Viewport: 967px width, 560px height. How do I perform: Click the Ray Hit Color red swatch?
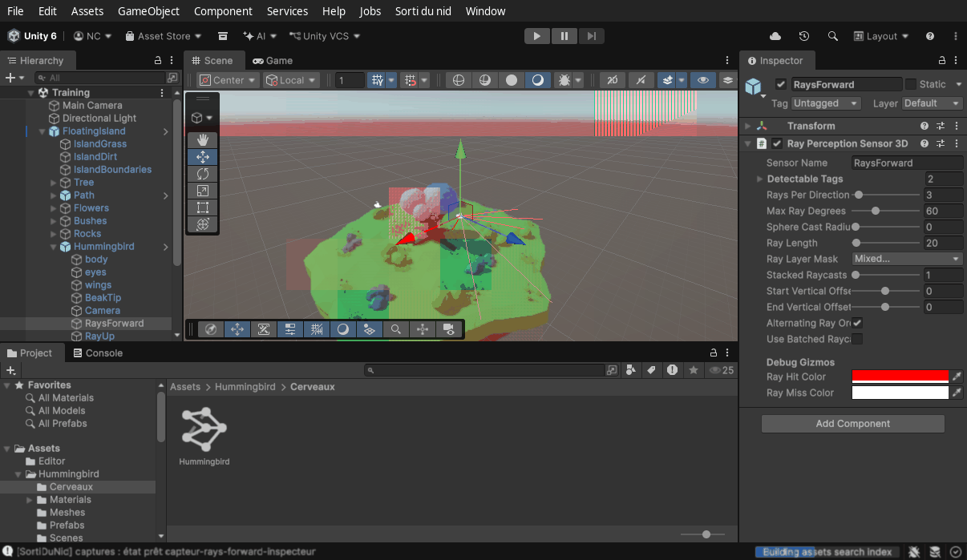[x=900, y=377]
